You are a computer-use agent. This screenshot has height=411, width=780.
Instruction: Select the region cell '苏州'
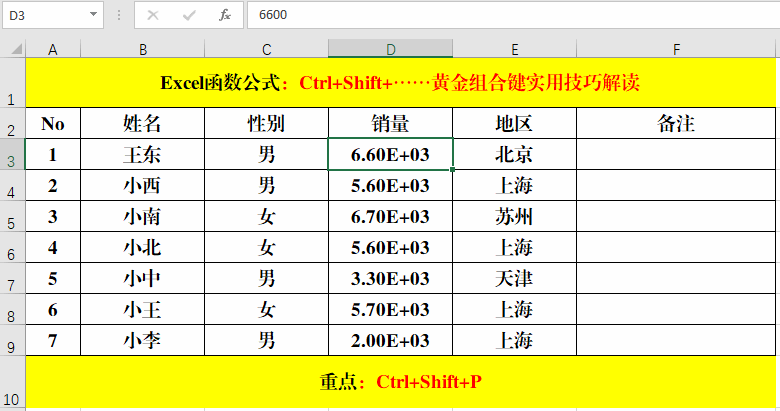click(x=514, y=216)
